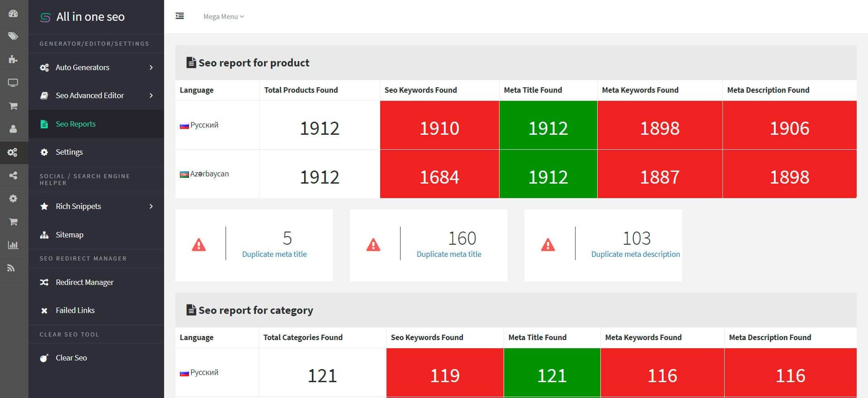Click the Seo report for product heading
This screenshot has width=868, height=398.
point(254,63)
